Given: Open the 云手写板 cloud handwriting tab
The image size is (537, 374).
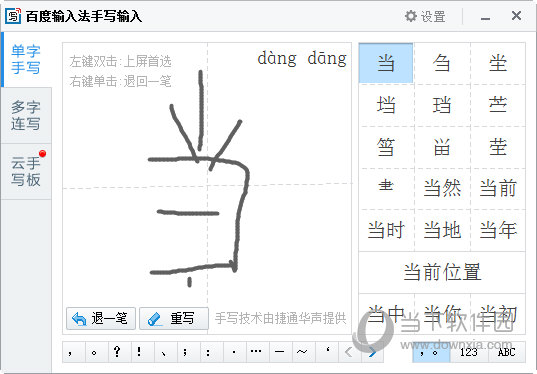Looking at the screenshot, I should [x=26, y=172].
